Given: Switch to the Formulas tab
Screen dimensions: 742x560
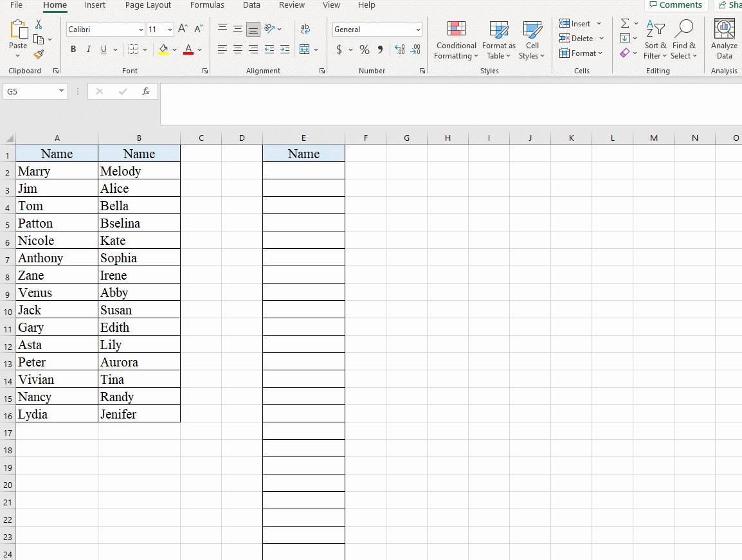Looking at the screenshot, I should tap(207, 5).
